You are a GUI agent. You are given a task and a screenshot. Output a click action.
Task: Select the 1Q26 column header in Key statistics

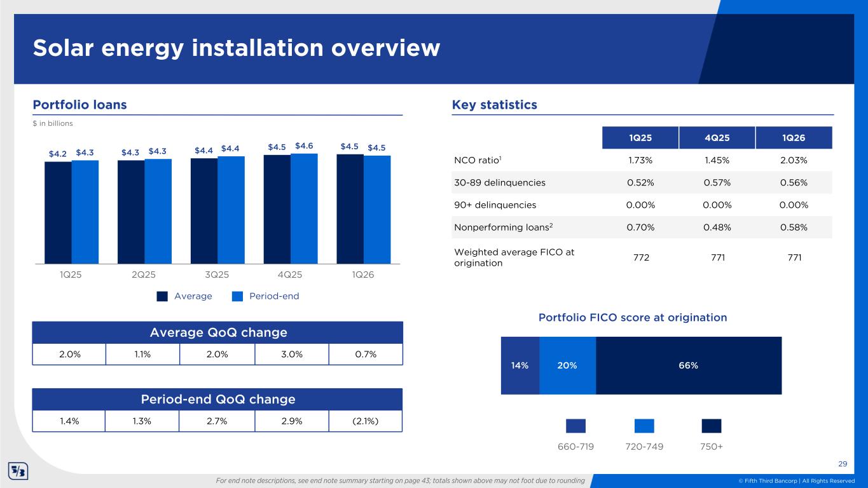coord(794,138)
